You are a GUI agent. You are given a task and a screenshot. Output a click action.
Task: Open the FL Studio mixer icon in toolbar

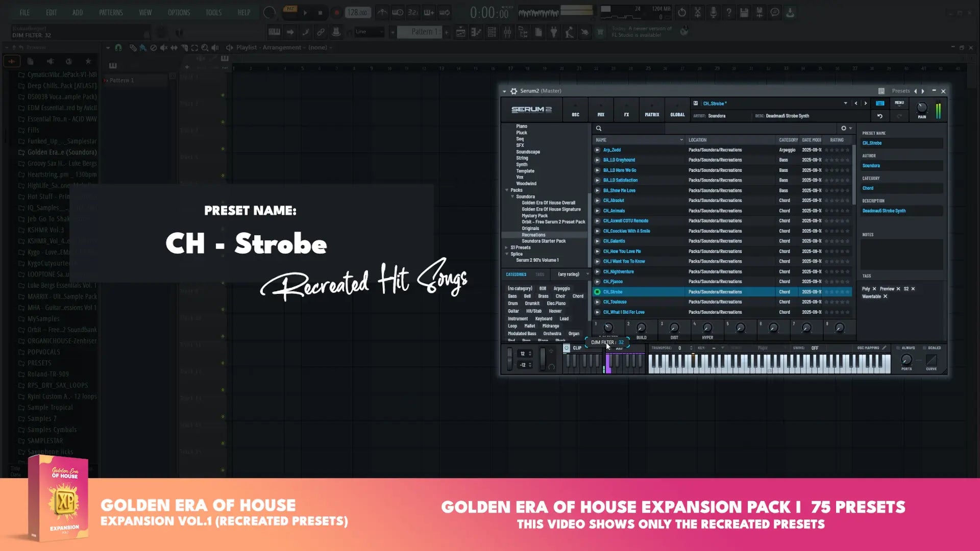507,32
